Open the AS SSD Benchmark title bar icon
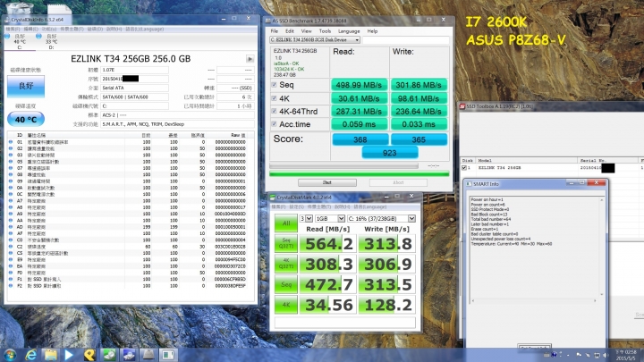Viewport: 644px width, 362px height. pos(268,21)
